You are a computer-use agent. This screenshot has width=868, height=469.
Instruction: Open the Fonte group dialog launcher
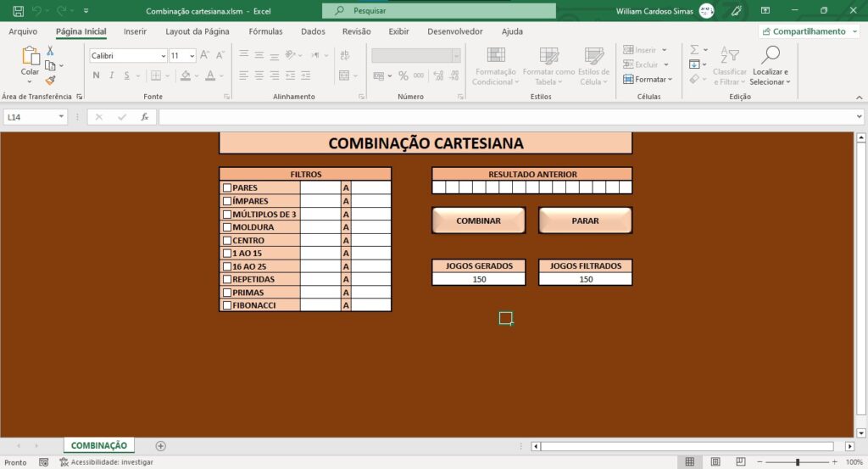tap(226, 97)
